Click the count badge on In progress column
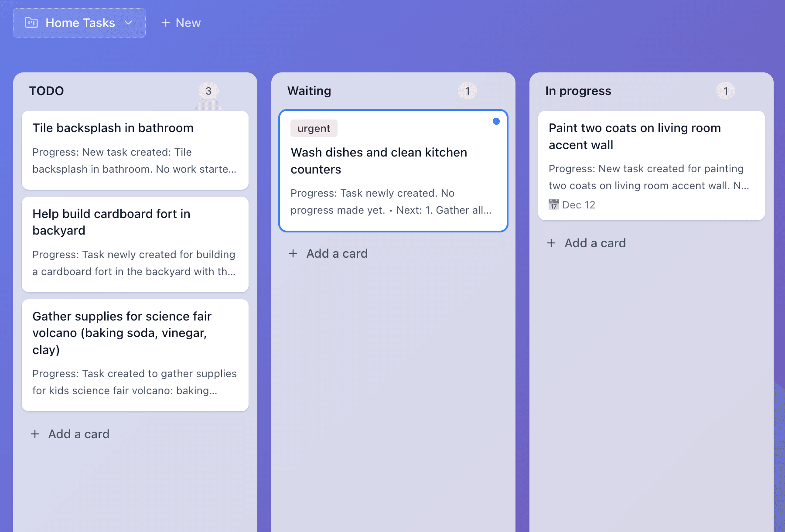This screenshot has width=785, height=532. [x=725, y=91]
